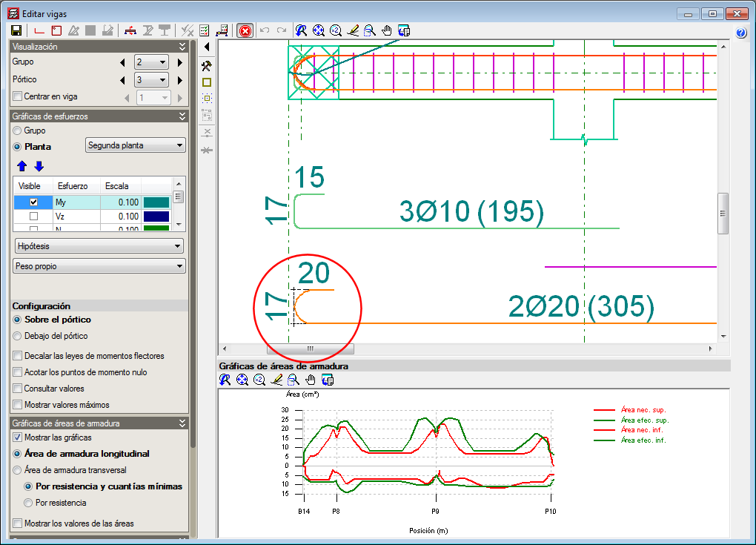Click the save floppy disk icon
This screenshot has width=756, height=545.
16,30
